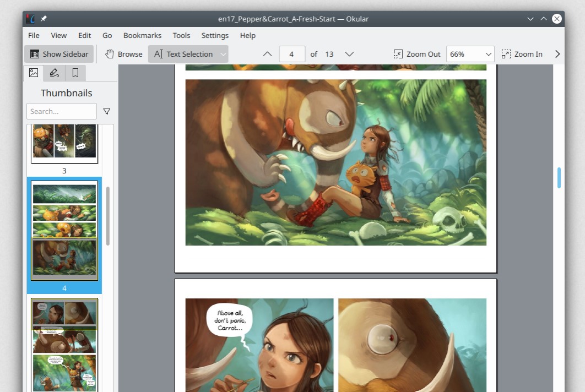Click the Zoom In toolbar button

(x=522, y=54)
